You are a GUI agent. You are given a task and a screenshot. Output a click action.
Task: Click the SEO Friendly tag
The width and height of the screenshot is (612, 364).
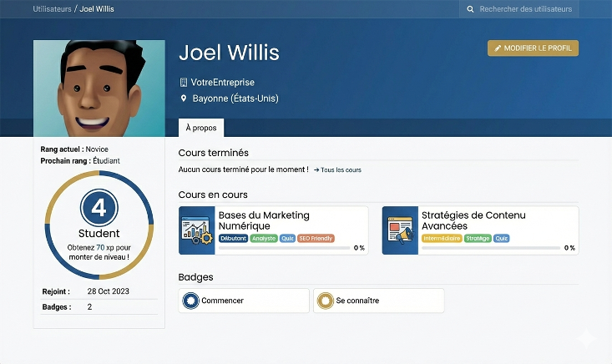point(316,239)
